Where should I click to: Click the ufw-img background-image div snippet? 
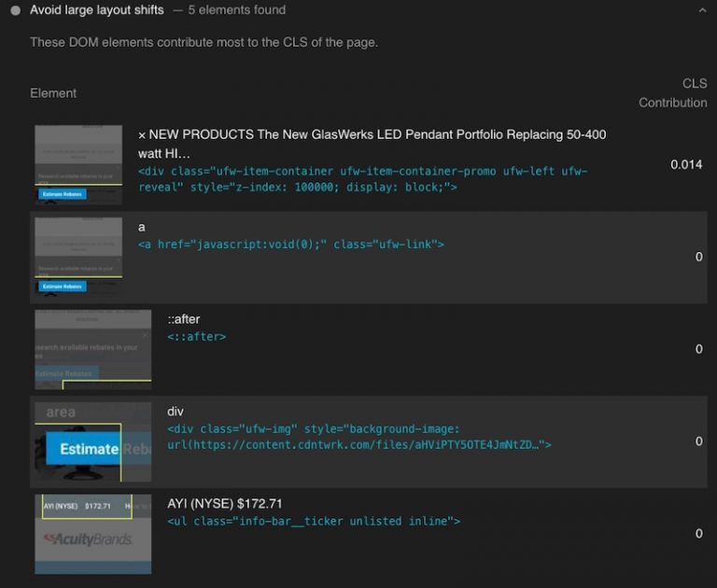click(358, 437)
